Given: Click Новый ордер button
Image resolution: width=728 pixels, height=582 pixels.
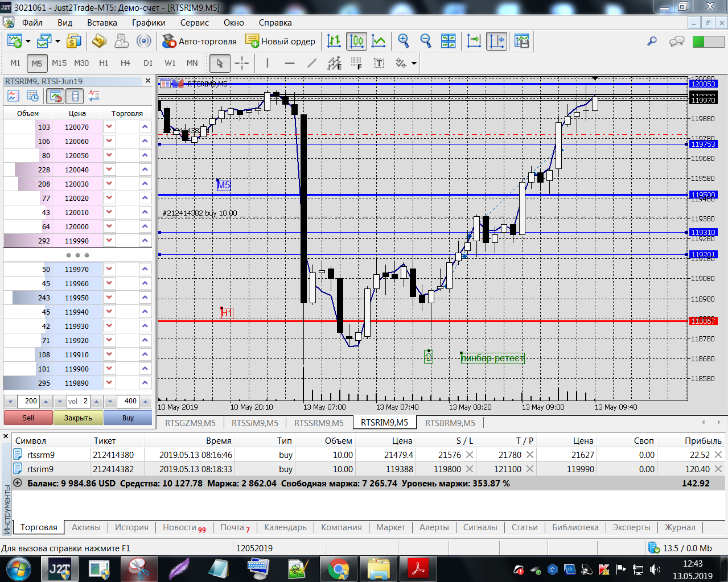Looking at the screenshot, I should click(x=280, y=41).
